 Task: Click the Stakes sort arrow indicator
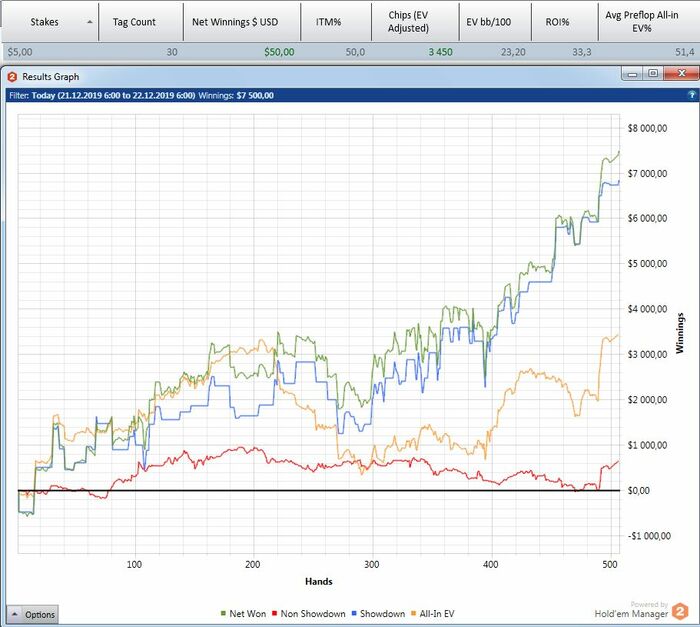click(x=90, y=22)
